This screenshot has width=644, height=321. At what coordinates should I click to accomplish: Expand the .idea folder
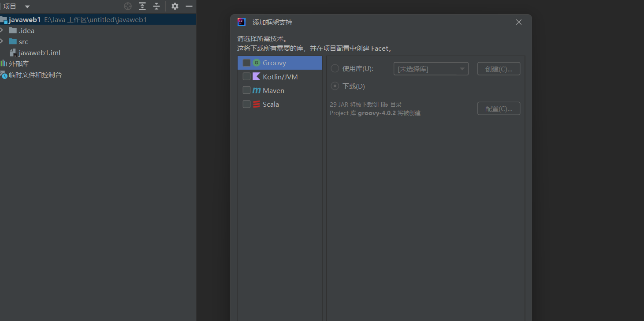2,30
